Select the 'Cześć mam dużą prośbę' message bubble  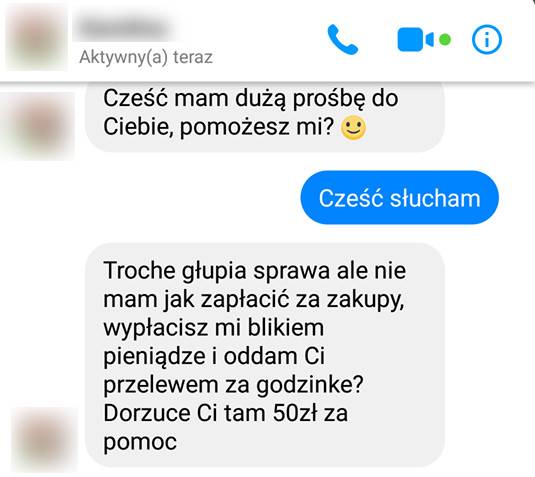pos(265,117)
